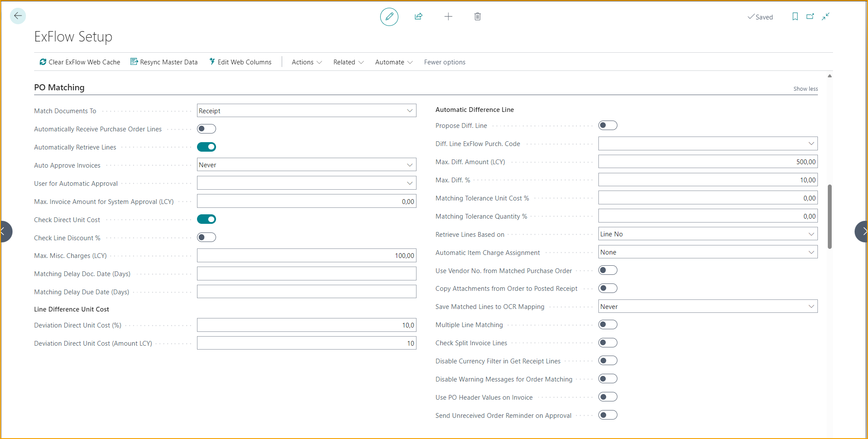Click Matching Tolerance Quantity % field

[x=708, y=216]
